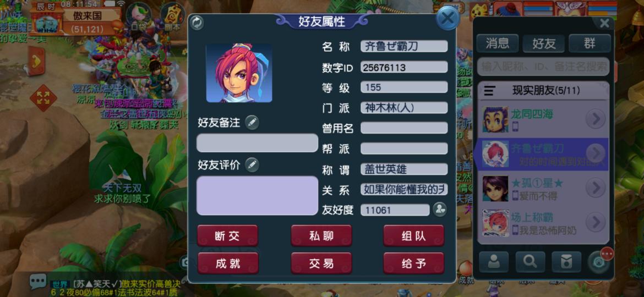
Task: Toggle the fullscreen arrows icon on left
Action: 43,98
